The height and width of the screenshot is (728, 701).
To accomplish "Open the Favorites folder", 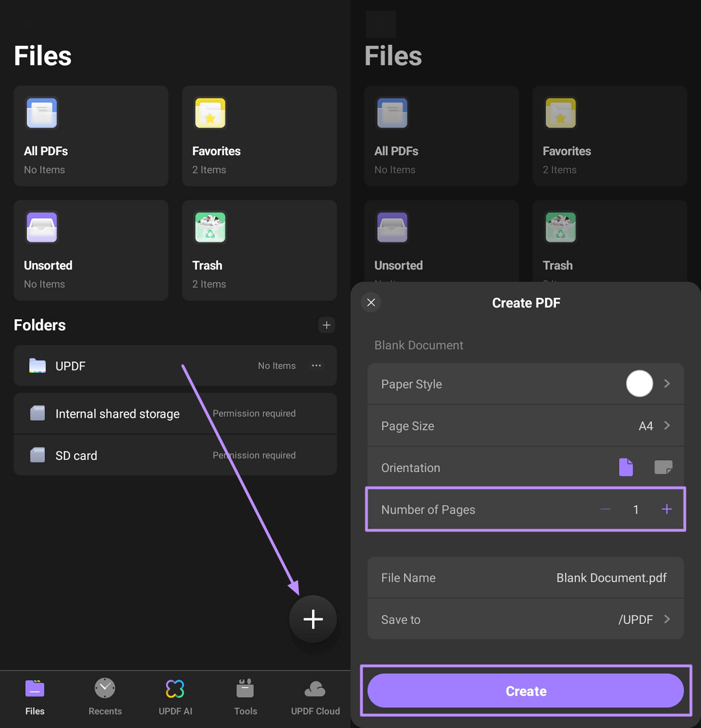I will click(x=259, y=136).
